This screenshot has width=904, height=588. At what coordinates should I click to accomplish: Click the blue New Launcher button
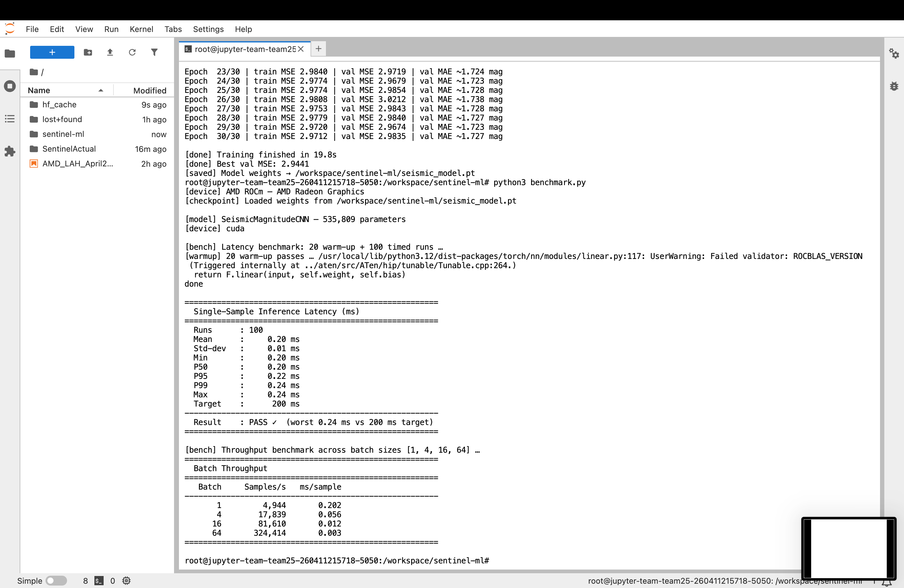pyautogui.click(x=52, y=52)
